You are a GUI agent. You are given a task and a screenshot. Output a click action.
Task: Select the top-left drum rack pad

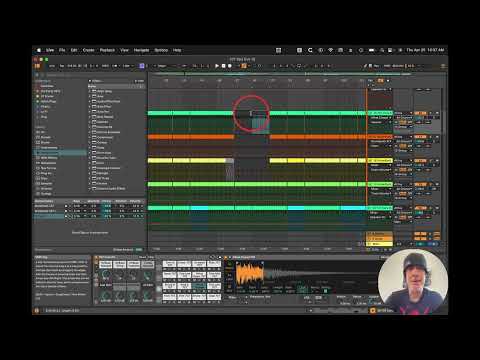click(169, 264)
